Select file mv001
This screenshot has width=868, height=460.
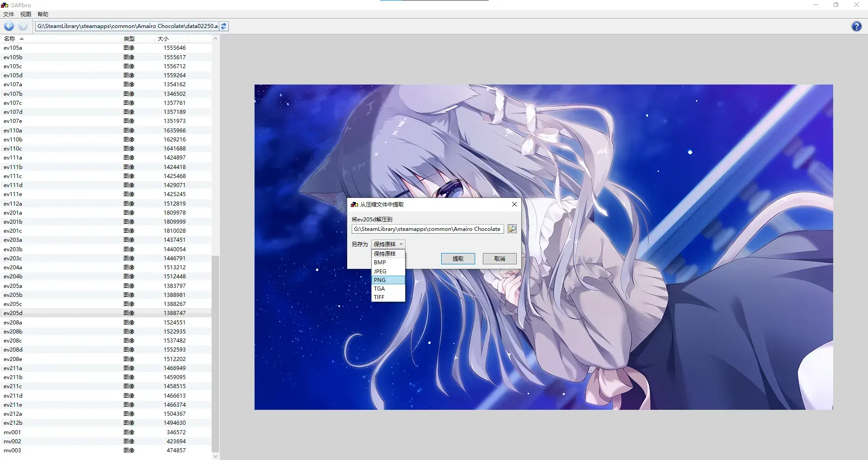(x=106, y=432)
